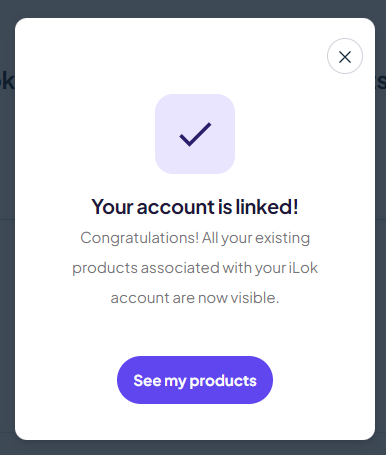Dismiss by clicking dark backdrop above the dialog
The width and height of the screenshot is (386, 455).
pos(193,8)
